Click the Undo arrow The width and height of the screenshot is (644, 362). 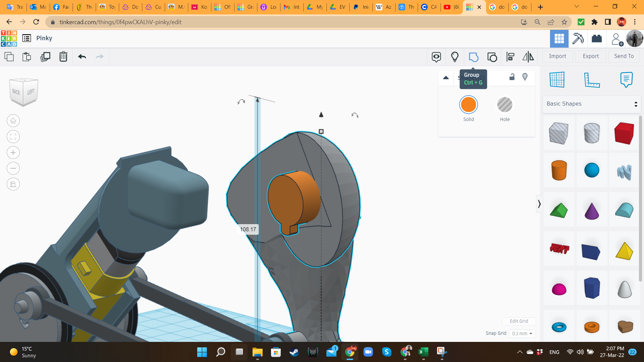click(x=82, y=57)
